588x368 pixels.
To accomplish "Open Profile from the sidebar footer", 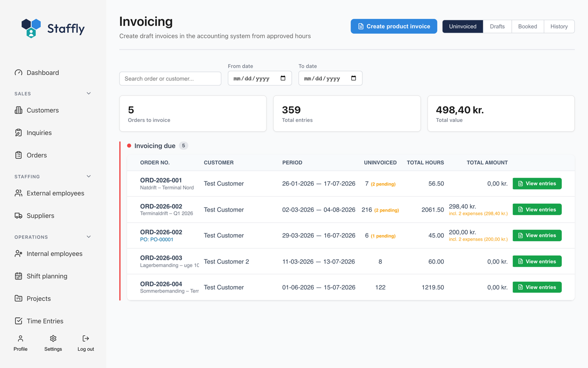I will (20, 343).
